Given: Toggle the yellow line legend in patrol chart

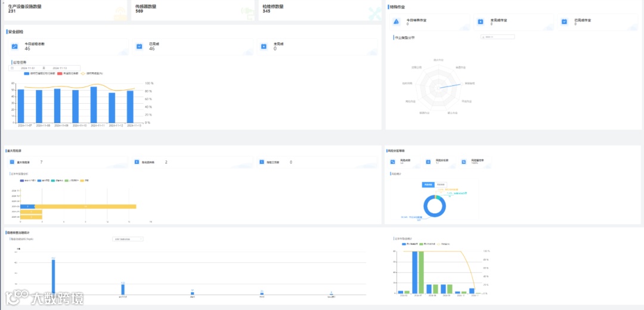Looking at the screenshot, I should 82,73.
